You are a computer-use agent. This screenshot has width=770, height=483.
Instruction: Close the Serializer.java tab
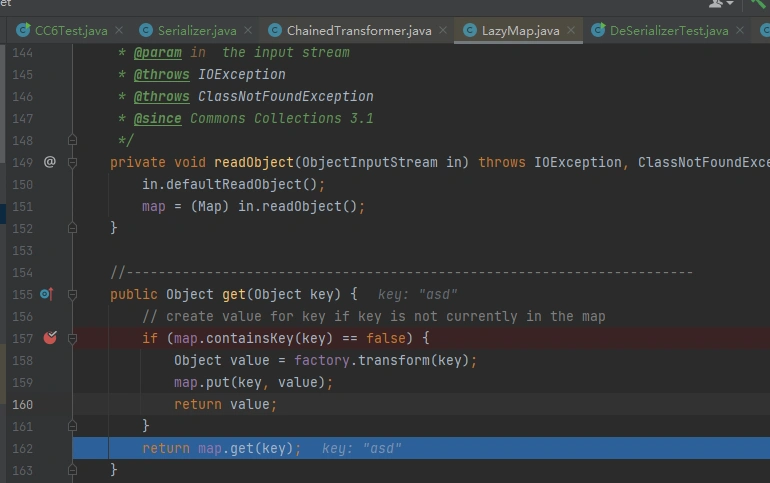(x=249, y=31)
